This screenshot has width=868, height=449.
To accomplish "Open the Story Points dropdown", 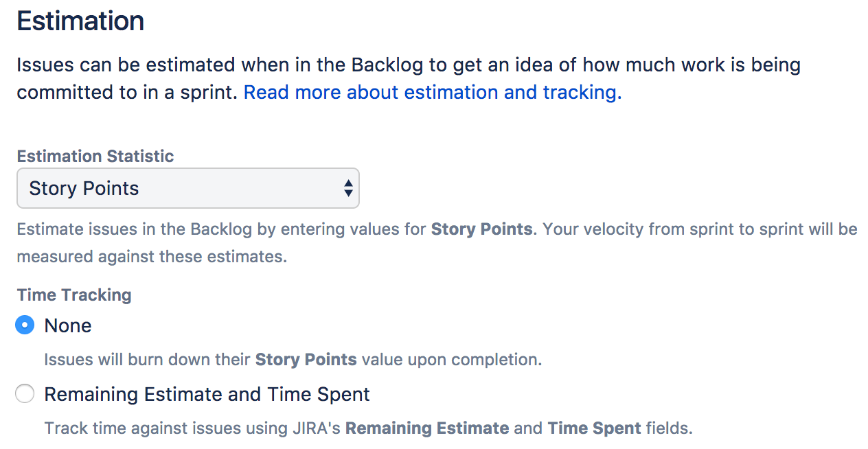I will [x=187, y=188].
